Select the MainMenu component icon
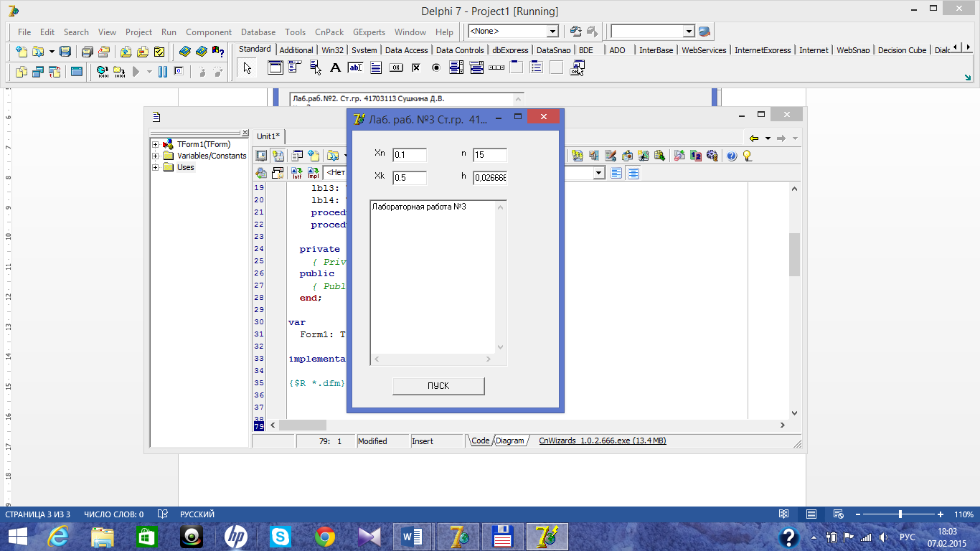 click(295, 68)
